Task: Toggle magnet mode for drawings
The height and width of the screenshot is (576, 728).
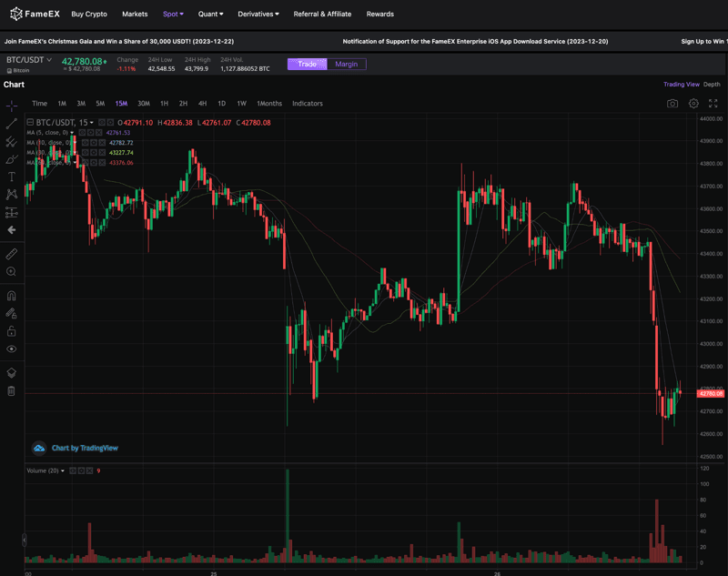Action: click(12, 296)
